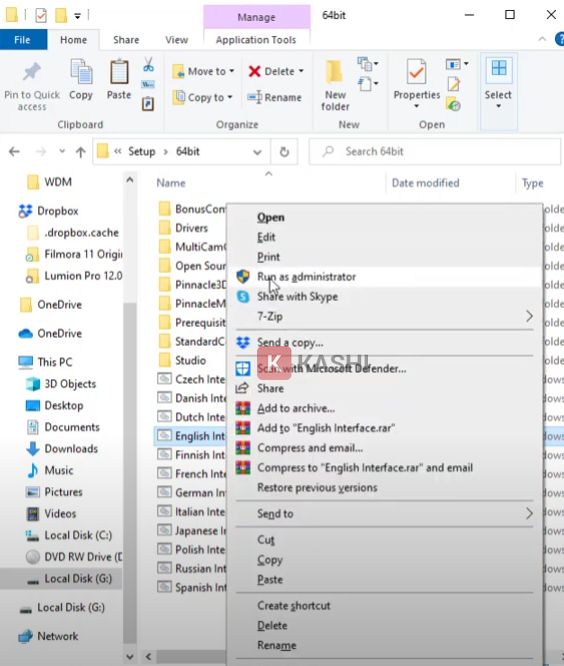Click the Forward navigation arrow
The image size is (564, 666).
pyautogui.click(x=41, y=152)
